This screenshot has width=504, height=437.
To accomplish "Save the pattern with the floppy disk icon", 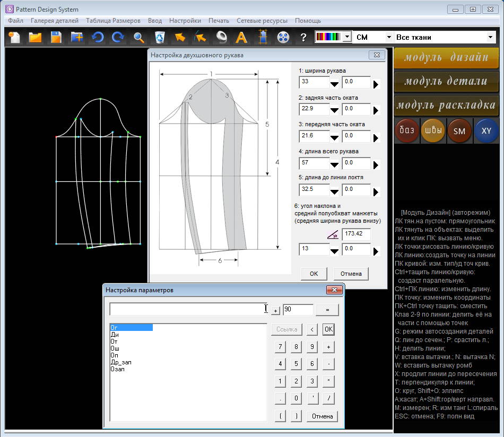I will coord(56,37).
